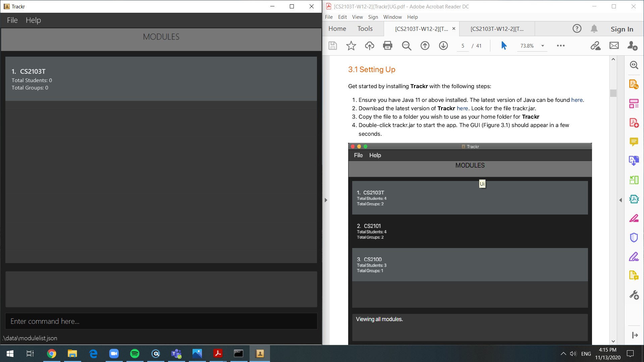This screenshot has width=644, height=362.
Task: Click the Print file icon in Acrobat
Action: click(387, 46)
